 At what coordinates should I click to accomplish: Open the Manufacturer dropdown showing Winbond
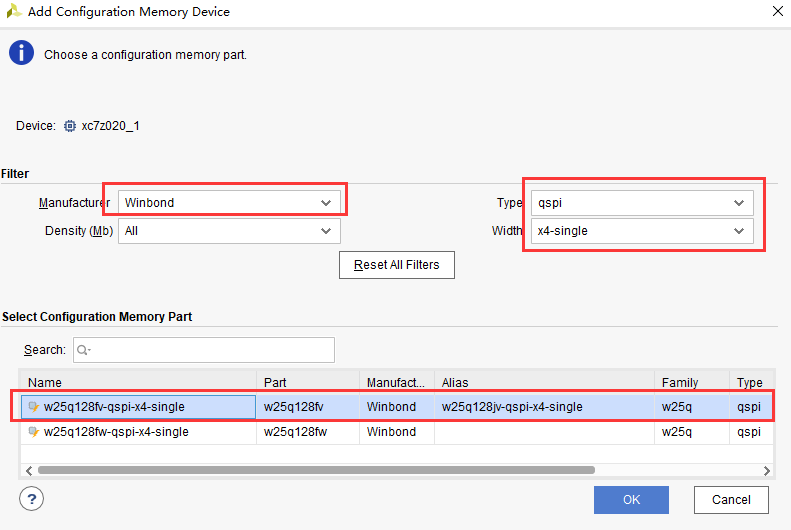(x=229, y=203)
